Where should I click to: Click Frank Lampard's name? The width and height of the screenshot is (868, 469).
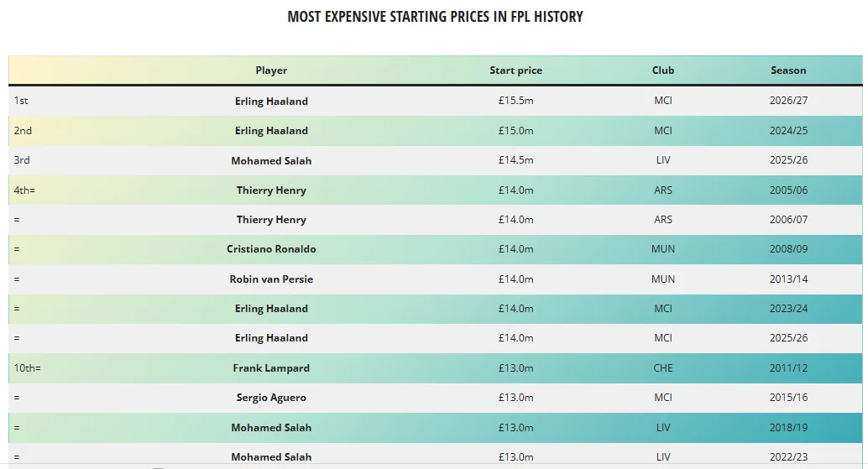point(271,368)
